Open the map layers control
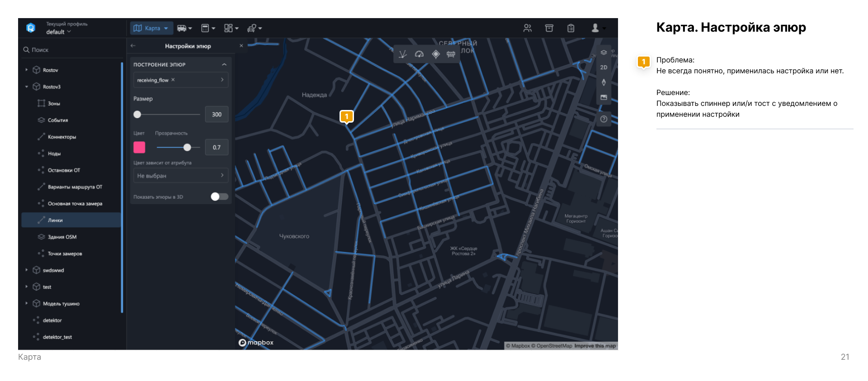 604,52
